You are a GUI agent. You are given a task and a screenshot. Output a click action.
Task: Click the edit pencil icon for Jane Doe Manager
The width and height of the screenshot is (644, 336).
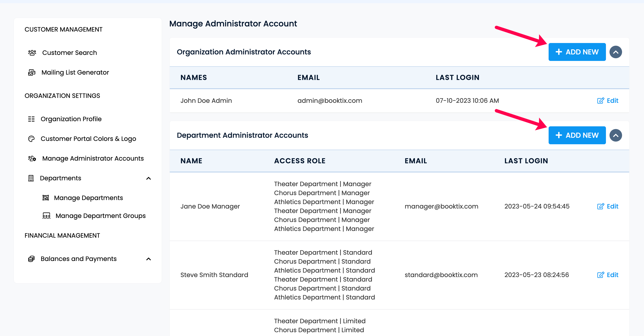click(601, 207)
